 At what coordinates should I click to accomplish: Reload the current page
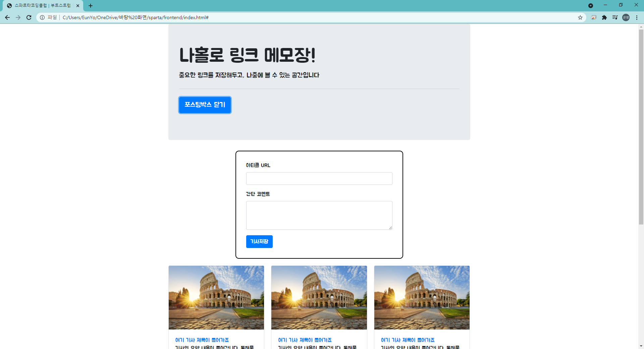(x=29, y=17)
